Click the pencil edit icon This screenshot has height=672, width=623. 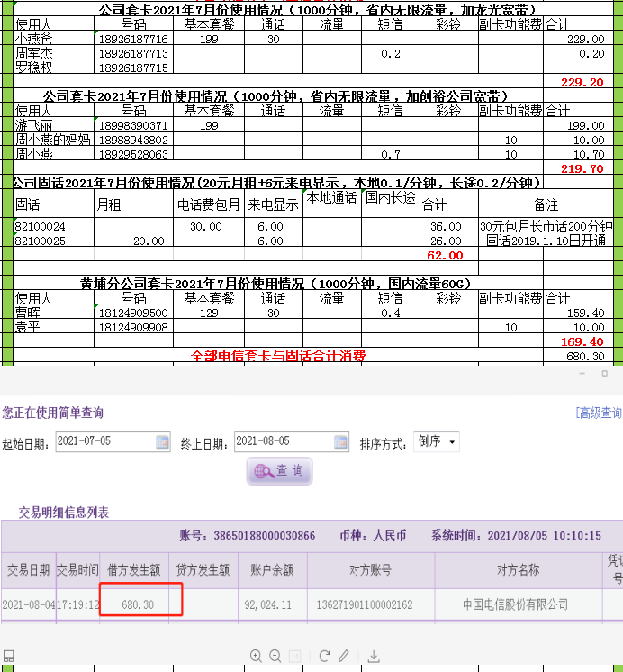(343, 657)
